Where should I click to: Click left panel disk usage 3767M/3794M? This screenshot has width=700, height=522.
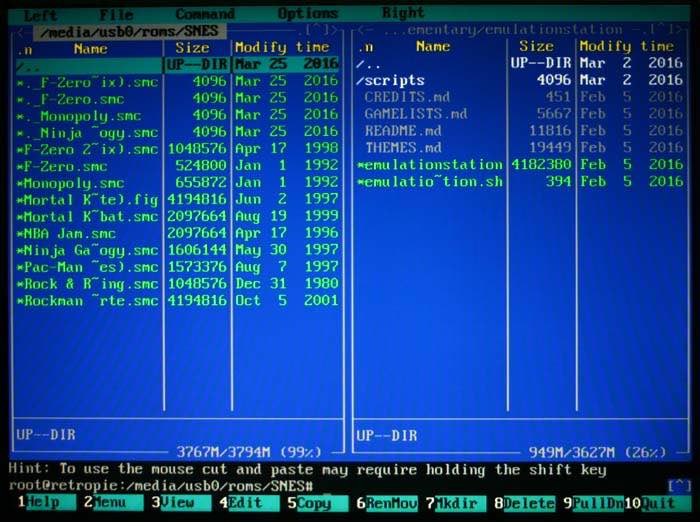click(x=249, y=452)
